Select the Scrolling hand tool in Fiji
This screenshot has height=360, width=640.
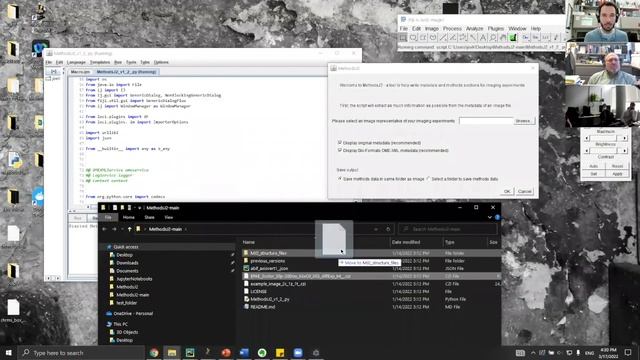click(x=502, y=38)
